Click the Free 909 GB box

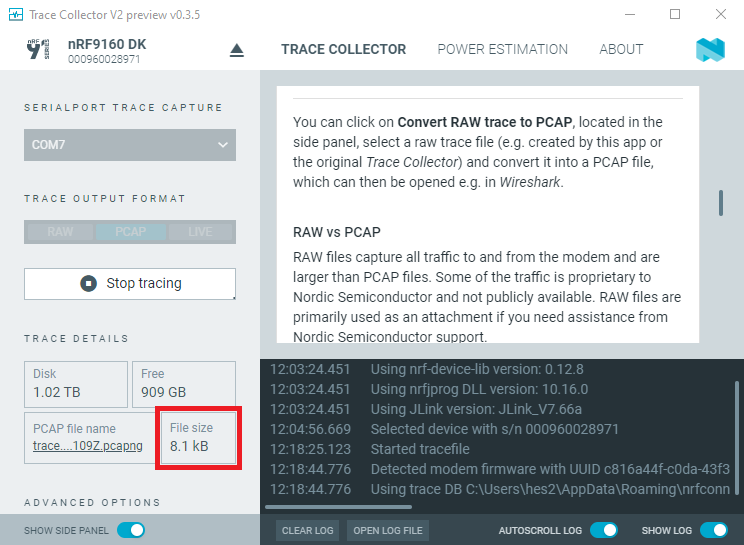pyautogui.click(x=184, y=384)
